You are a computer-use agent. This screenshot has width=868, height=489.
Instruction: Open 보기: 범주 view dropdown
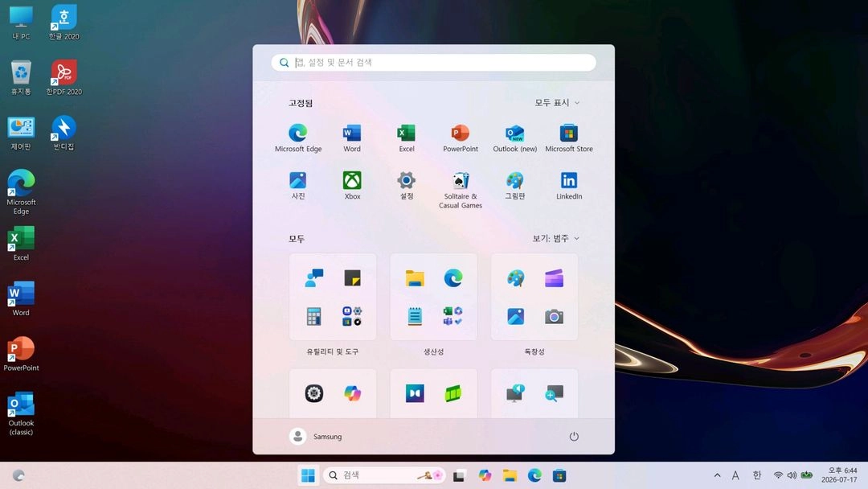tap(556, 238)
